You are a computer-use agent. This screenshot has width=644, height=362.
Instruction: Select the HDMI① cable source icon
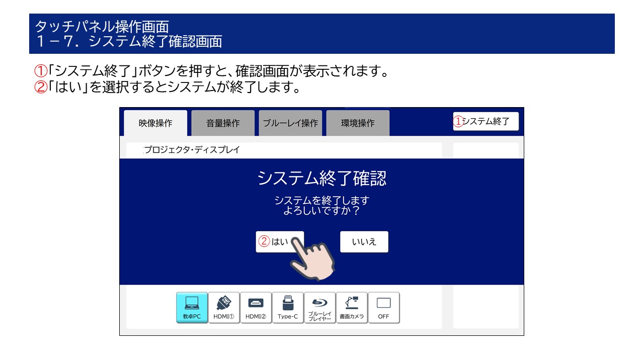click(224, 308)
